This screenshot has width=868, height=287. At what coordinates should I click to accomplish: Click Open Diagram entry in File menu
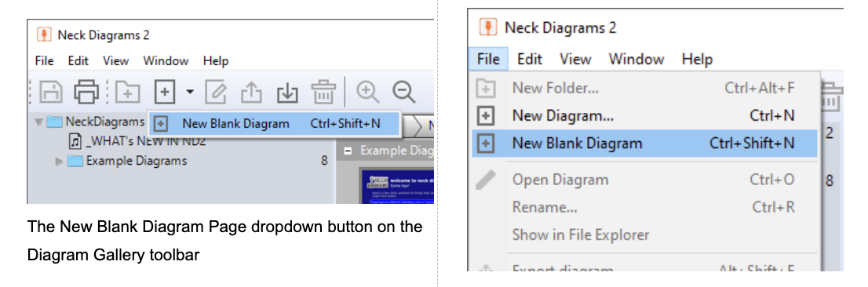(x=645, y=180)
